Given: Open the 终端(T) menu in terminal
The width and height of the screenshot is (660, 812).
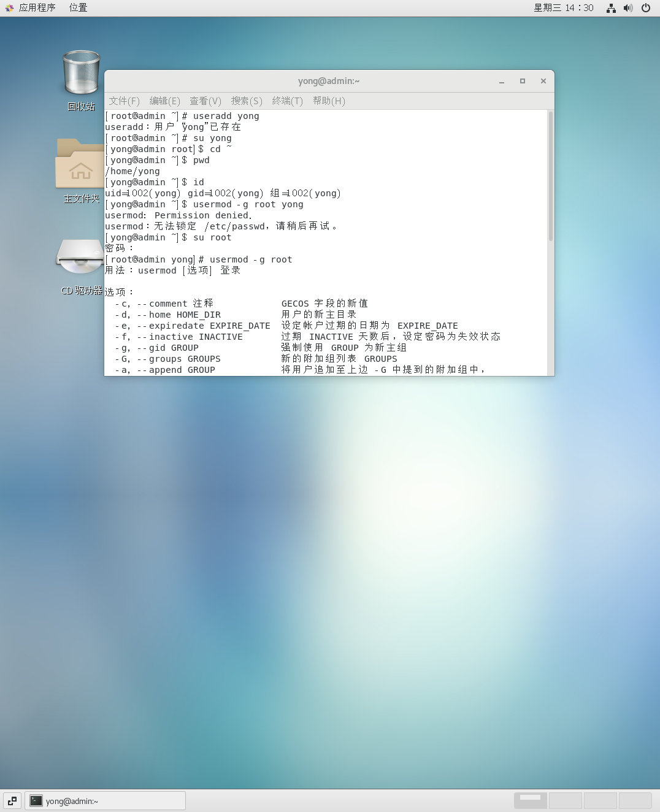Looking at the screenshot, I should click(x=288, y=101).
